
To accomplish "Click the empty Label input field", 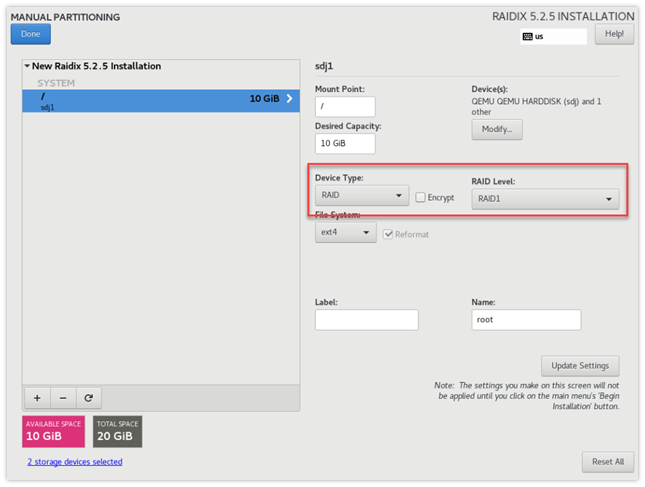I will [367, 320].
